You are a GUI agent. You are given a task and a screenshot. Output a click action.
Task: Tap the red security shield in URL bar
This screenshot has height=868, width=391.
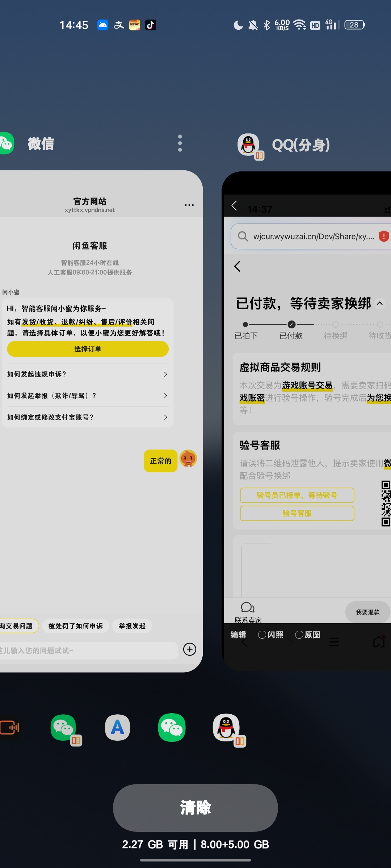(x=383, y=237)
